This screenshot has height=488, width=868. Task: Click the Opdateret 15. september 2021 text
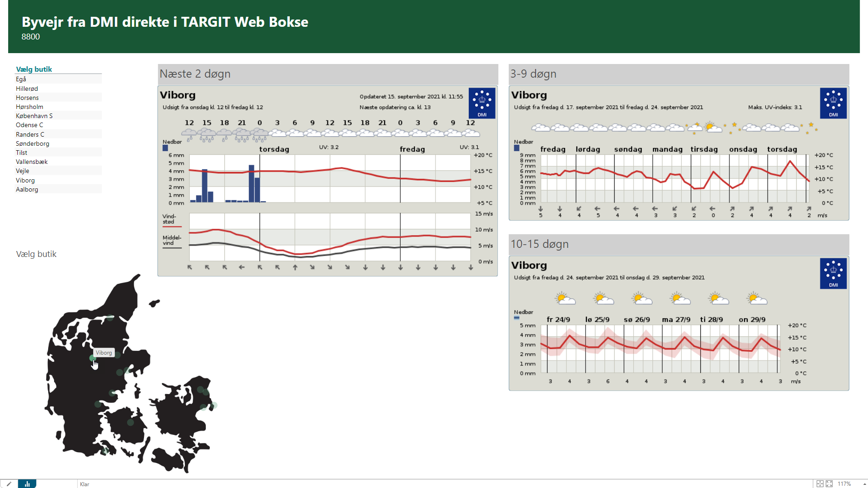(x=411, y=96)
